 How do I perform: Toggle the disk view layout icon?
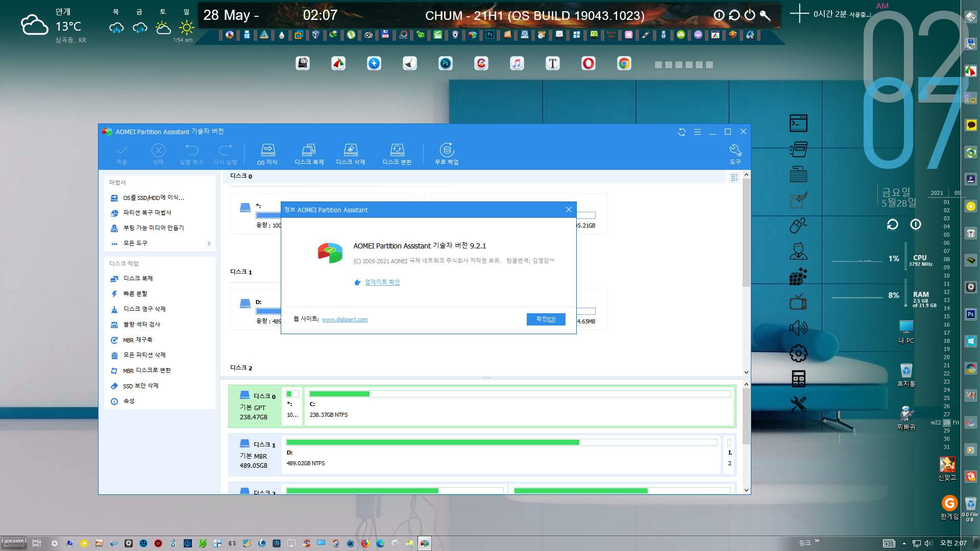coord(734,178)
